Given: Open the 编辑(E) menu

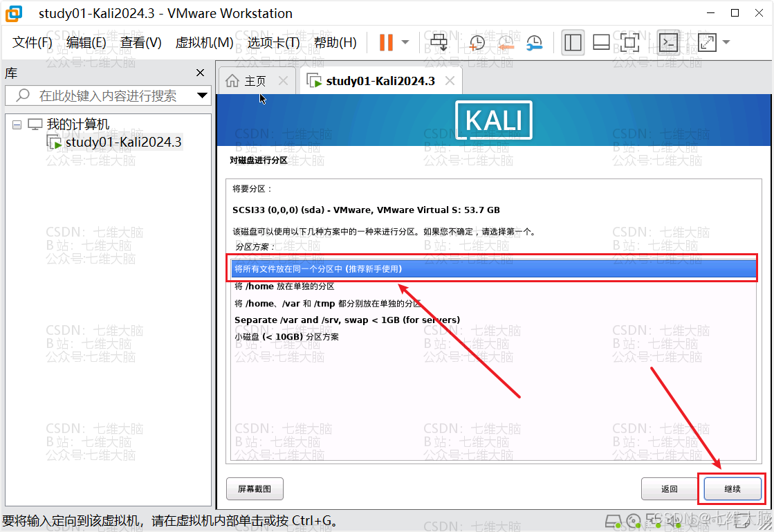Looking at the screenshot, I should click(86, 43).
